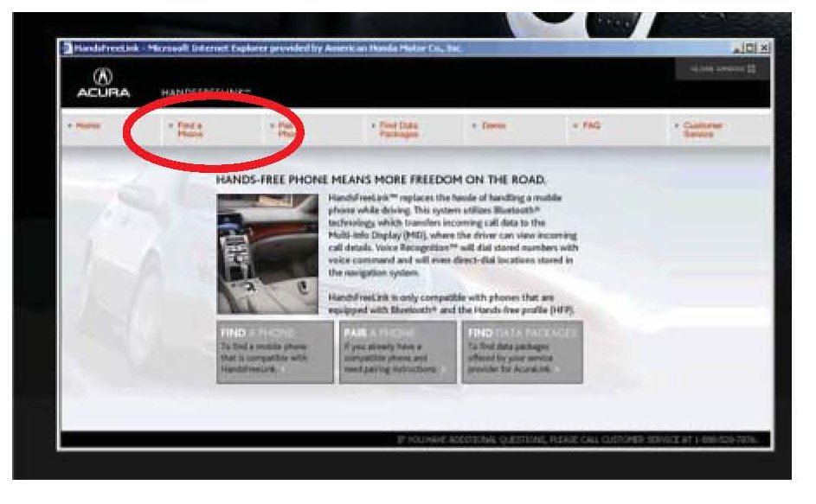Screen dimensions: 816x504
Task: Click the gray Find a Phone box
Action: coord(274,352)
